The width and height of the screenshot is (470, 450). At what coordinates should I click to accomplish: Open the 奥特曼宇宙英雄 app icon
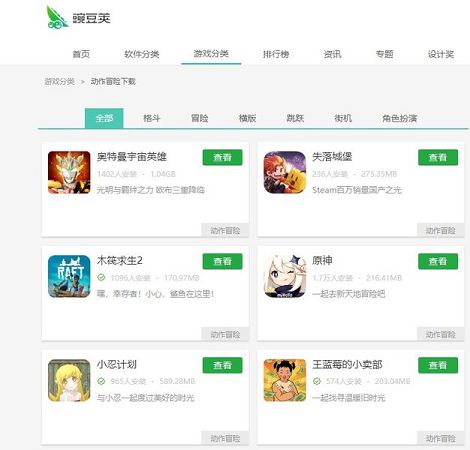(69, 172)
